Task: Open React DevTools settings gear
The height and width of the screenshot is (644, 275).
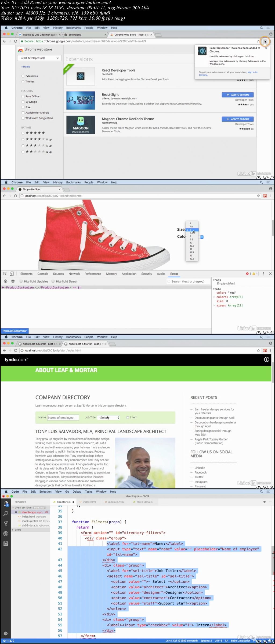Action: point(13,281)
